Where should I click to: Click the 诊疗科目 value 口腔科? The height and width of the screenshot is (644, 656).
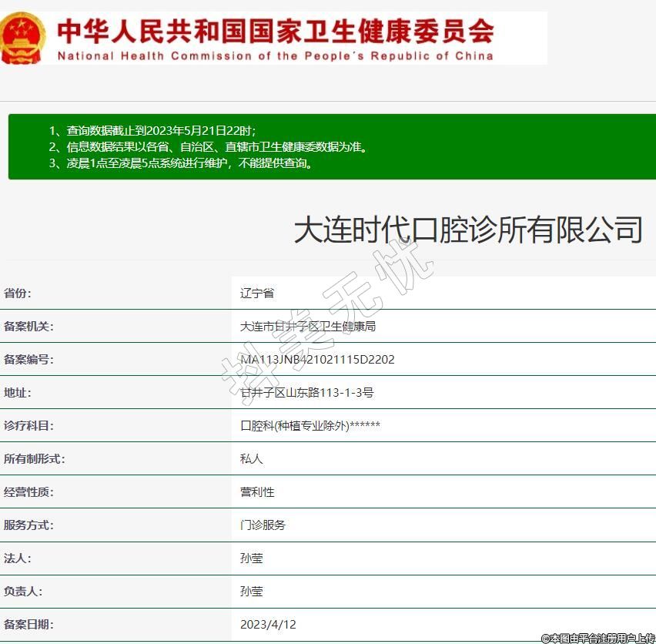(310, 425)
